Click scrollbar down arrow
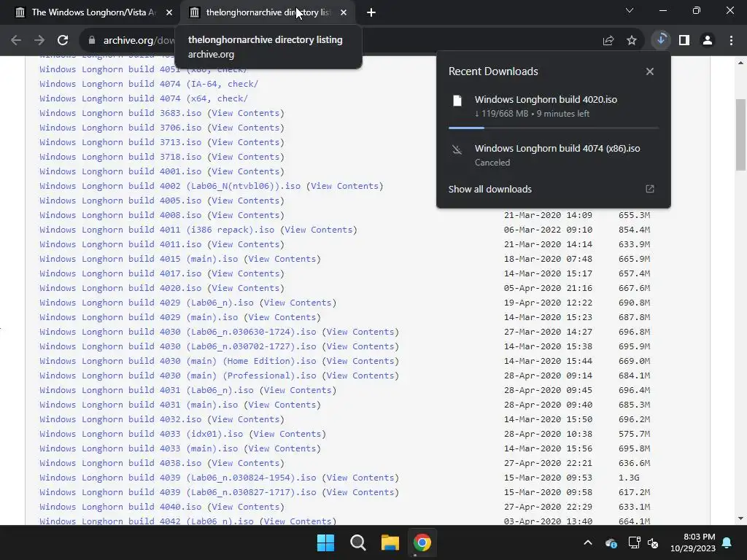 (740, 518)
